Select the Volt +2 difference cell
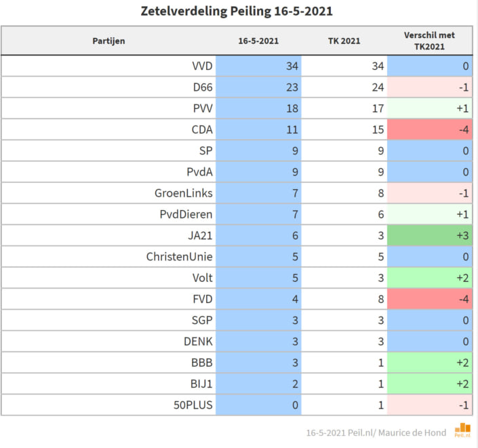 tap(430, 278)
